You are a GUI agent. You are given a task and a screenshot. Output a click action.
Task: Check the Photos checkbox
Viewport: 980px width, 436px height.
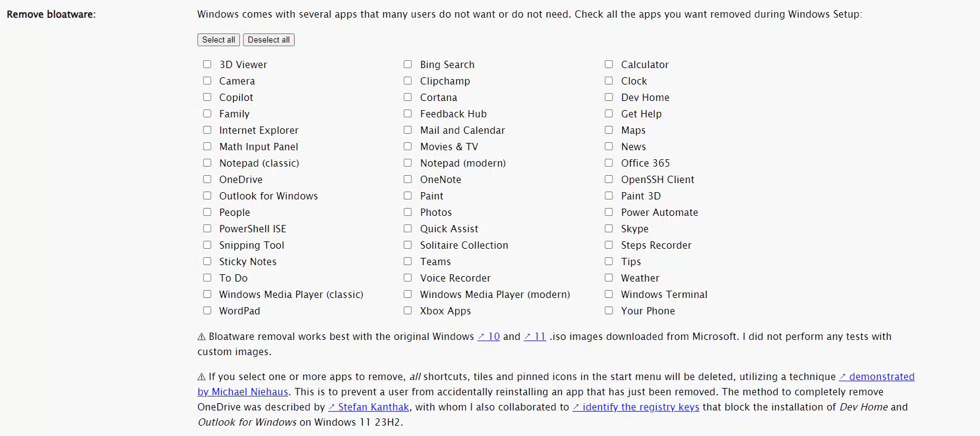coord(408,212)
